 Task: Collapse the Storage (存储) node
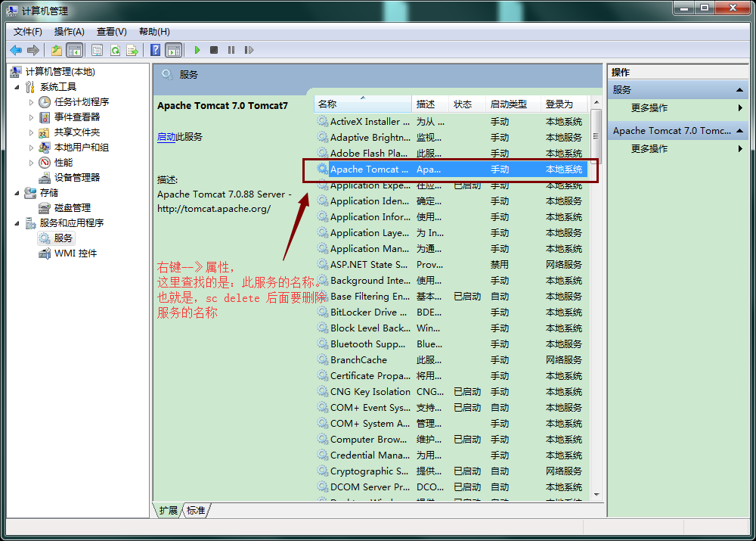(x=17, y=193)
